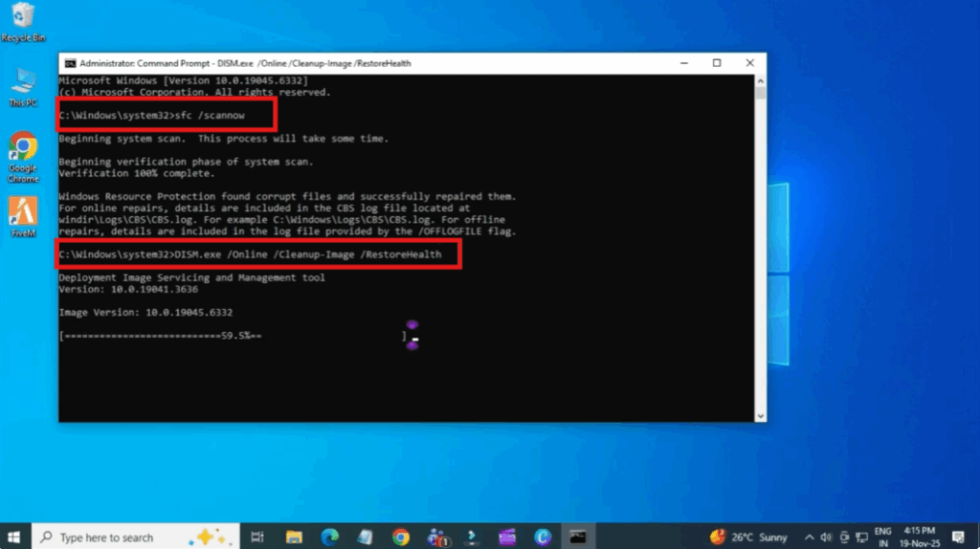Click 'Beginning system scan' line
The height and width of the screenshot is (549, 980).
pos(224,139)
